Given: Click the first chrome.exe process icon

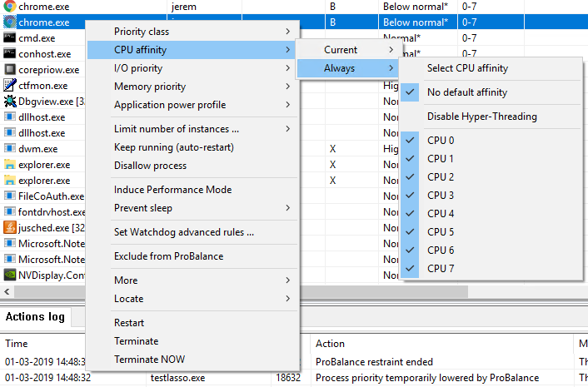Looking at the screenshot, I should 10,7.
